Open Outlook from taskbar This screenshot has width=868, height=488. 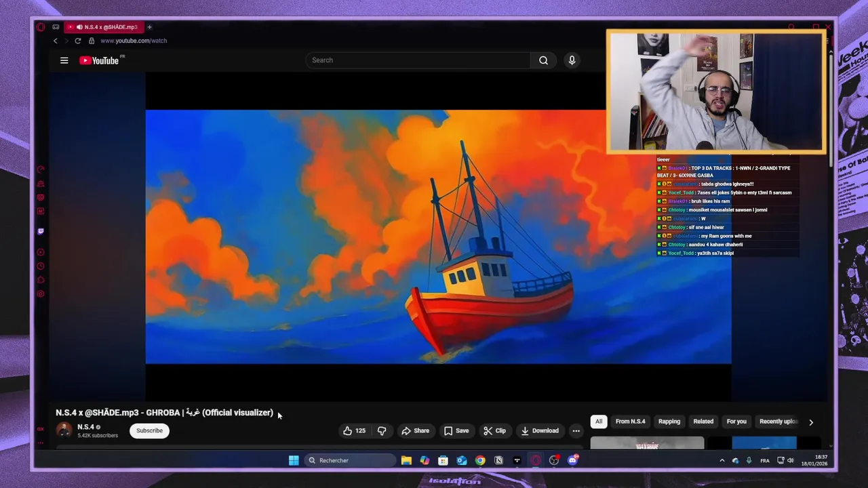coord(462,460)
